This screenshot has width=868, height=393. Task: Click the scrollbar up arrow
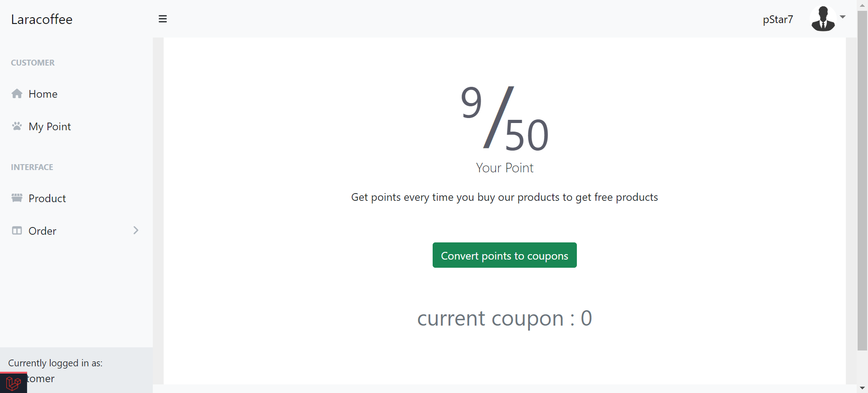point(862,5)
